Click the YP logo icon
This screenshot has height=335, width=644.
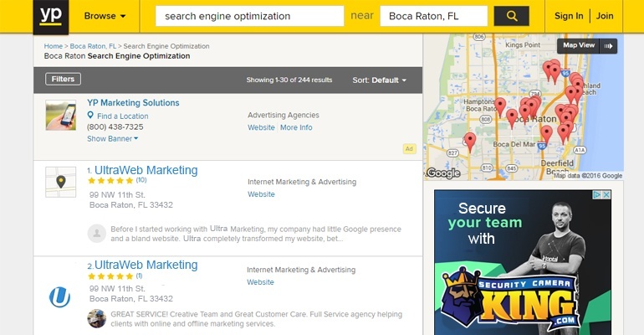pyautogui.click(x=51, y=17)
